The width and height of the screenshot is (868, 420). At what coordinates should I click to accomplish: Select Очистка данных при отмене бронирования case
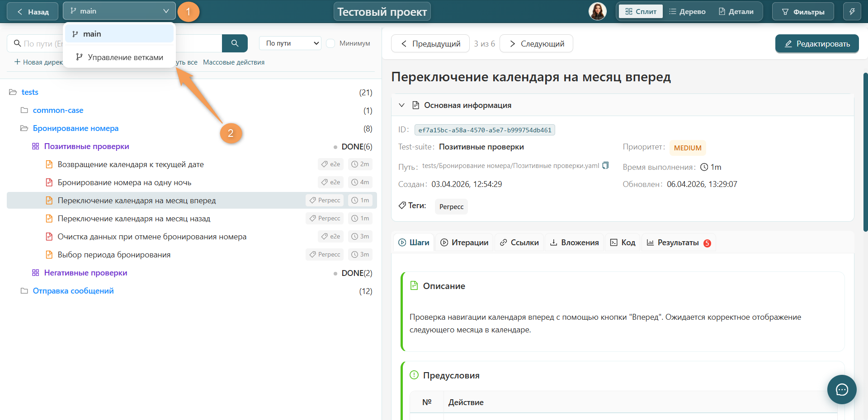(x=152, y=237)
